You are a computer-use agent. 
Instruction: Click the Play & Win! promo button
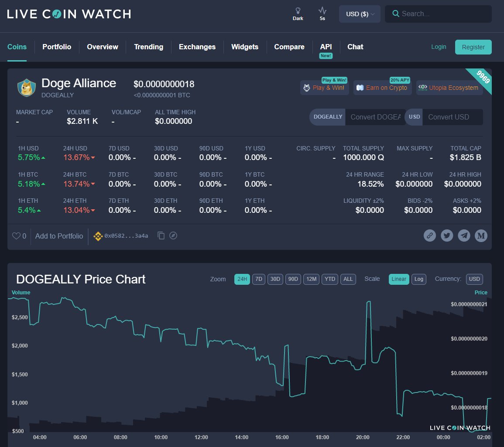[325, 88]
